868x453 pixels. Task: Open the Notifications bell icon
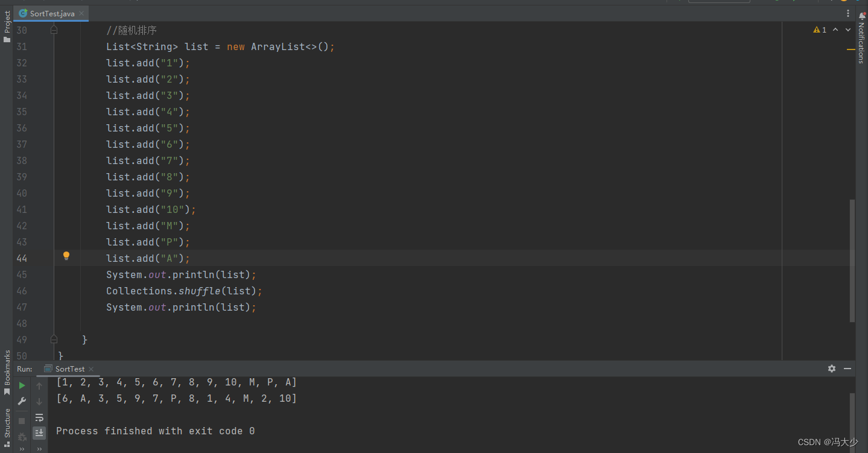click(x=862, y=16)
